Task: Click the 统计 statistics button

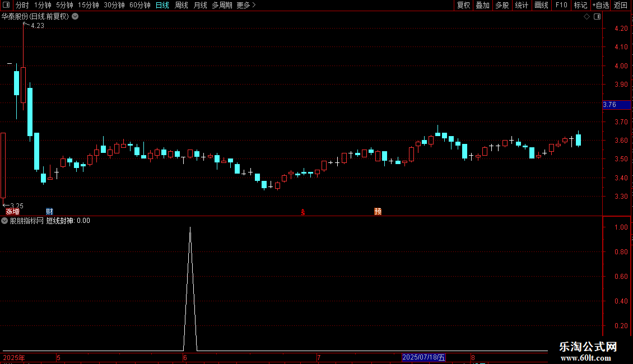Action: tap(522, 5)
